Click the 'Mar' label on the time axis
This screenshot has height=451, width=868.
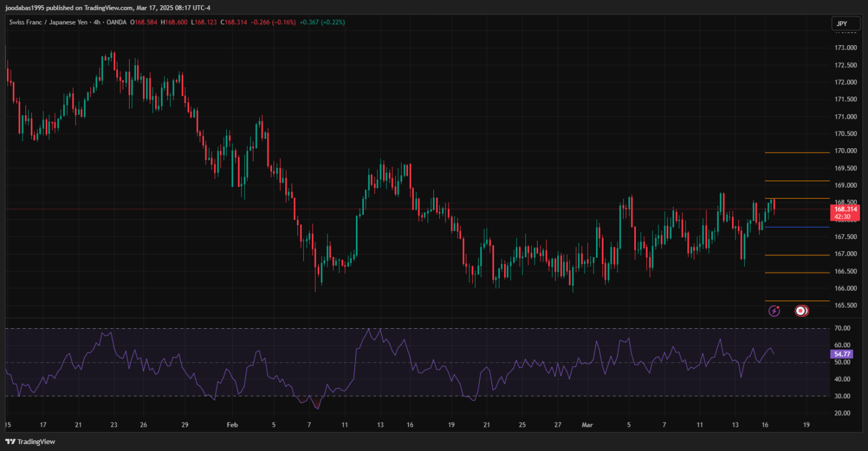(x=587, y=425)
